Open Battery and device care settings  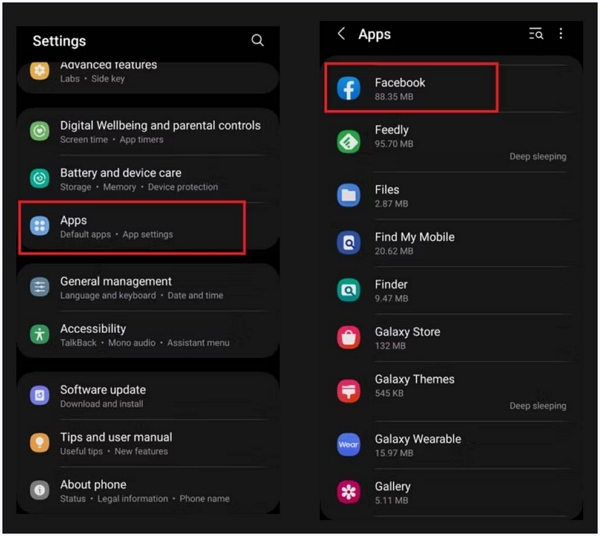pos(148,179)
